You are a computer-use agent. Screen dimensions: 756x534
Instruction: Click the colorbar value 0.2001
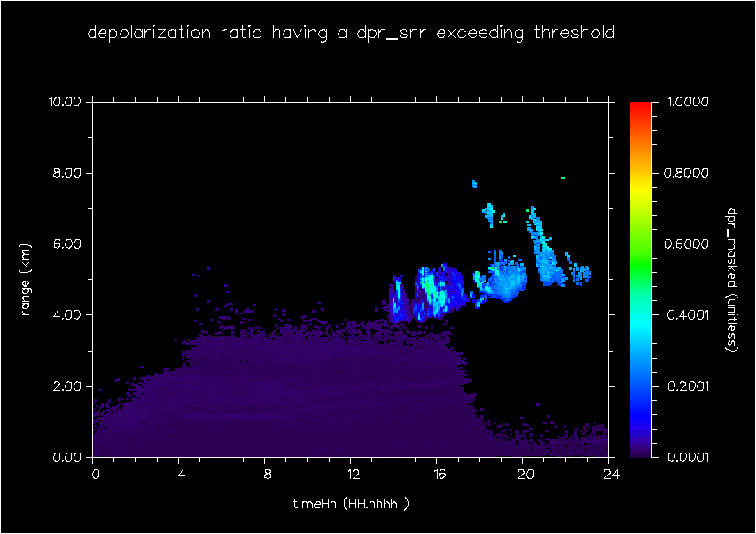click(x=688, y=386)
